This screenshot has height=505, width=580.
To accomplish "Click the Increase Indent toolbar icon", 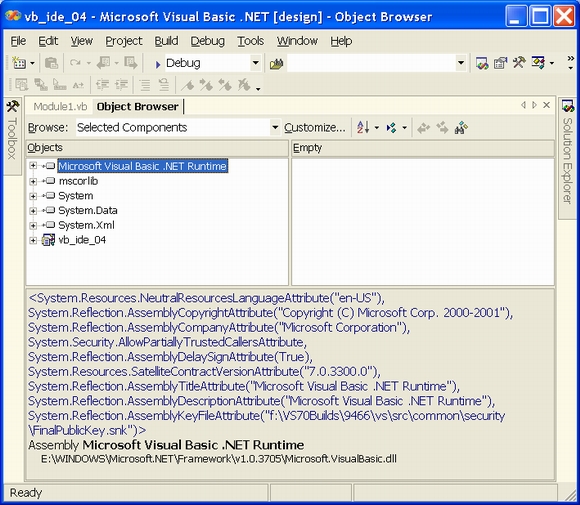I will tap(121, 85).
